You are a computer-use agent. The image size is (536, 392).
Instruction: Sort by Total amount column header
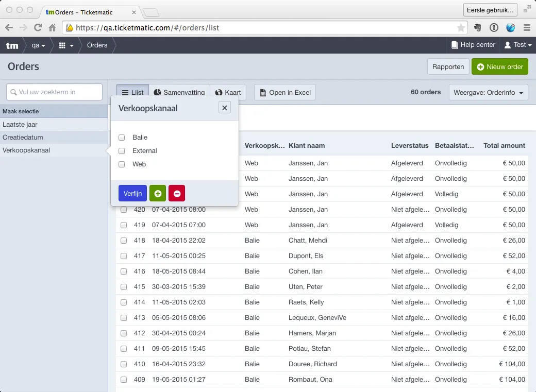coord(504,146)
